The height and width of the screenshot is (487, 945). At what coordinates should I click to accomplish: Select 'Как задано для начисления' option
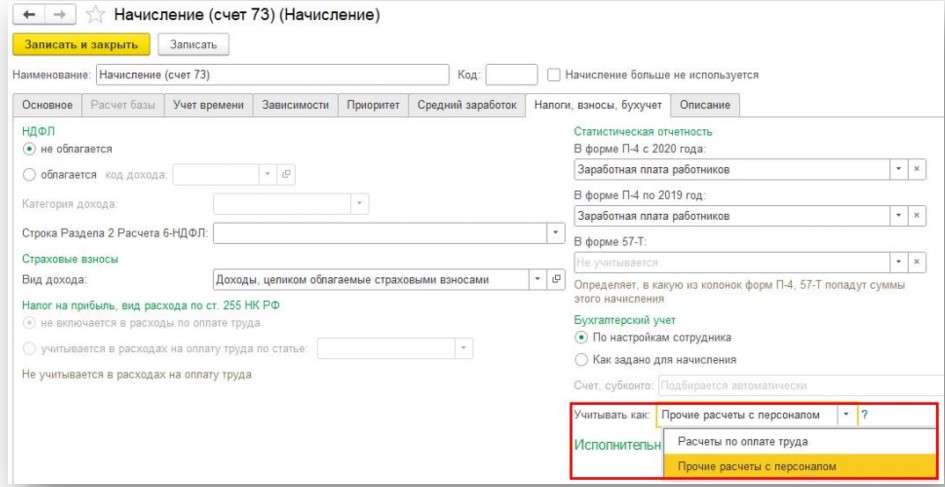tap(581, 359)
